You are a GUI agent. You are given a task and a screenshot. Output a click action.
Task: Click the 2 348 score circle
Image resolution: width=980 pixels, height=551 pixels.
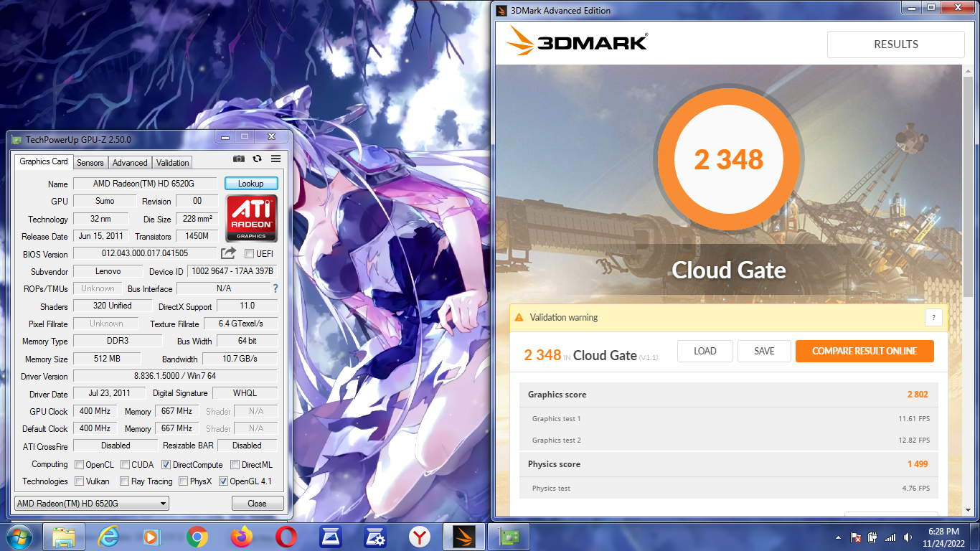click(728, 159)
